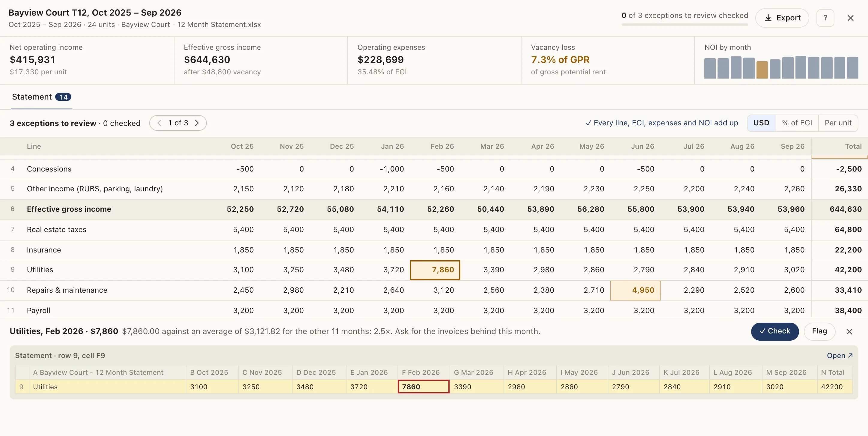The height and width of the screenshot is (436, 868).
Task: Click the Utilities total 42,200
Action: coord(848,270)
